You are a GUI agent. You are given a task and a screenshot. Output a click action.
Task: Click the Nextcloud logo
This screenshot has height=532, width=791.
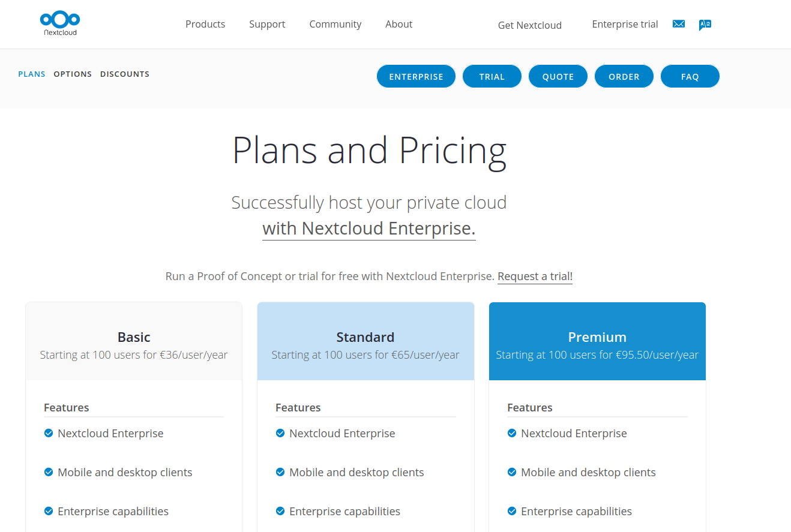(59, 23)
